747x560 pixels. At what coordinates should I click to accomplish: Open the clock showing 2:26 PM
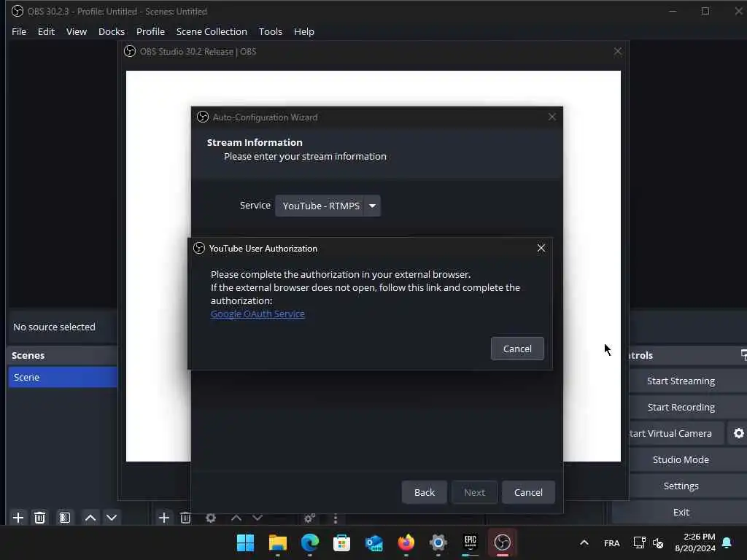tap(695, 542)
